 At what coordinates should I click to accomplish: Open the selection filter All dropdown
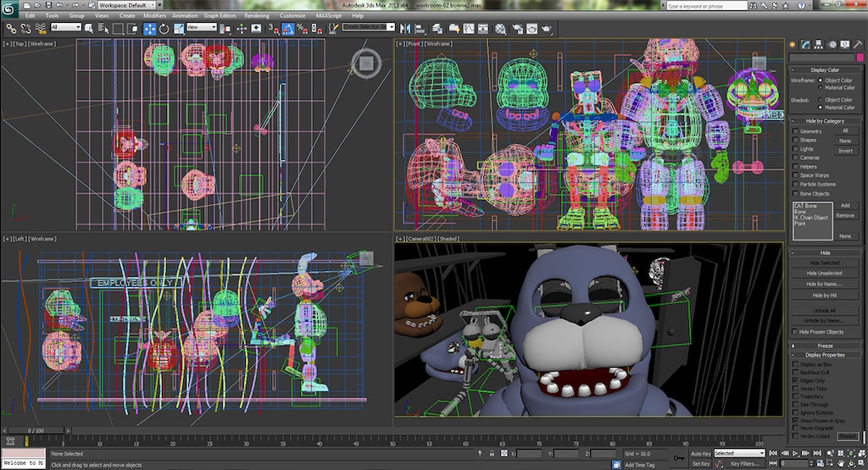(x=66, y=27)
